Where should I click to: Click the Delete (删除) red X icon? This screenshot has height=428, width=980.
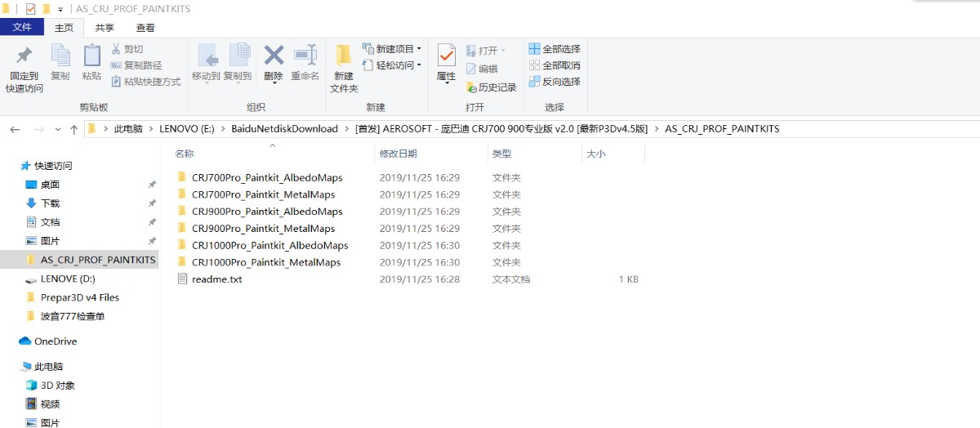pyautogui.click(x=274, y=55)
